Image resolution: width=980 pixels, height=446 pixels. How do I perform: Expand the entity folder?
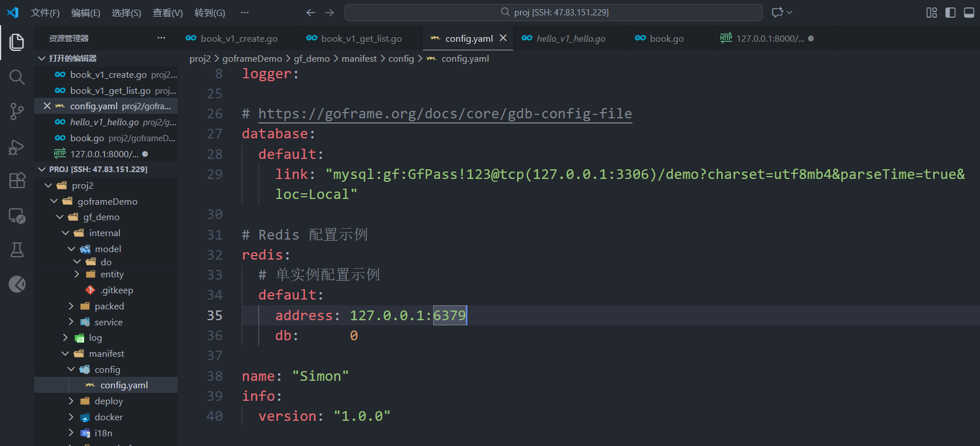[77, 274]
